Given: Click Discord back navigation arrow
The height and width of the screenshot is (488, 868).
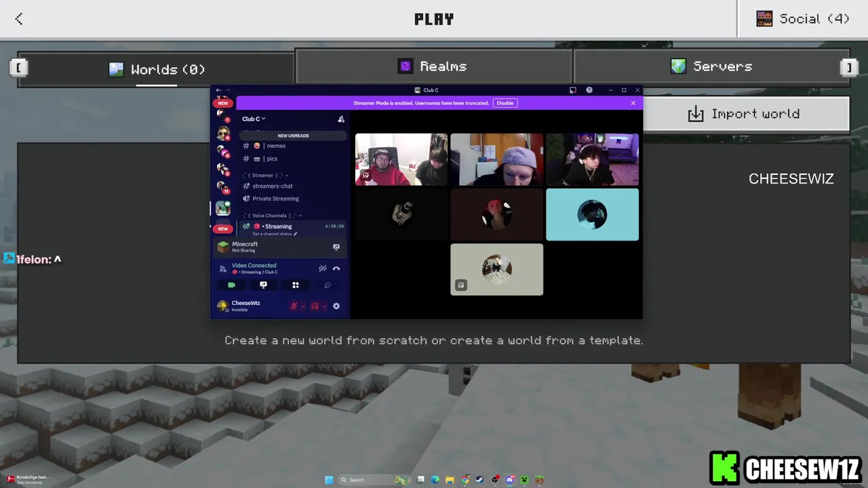Looking at the screenshot, I should coord(218,90).
